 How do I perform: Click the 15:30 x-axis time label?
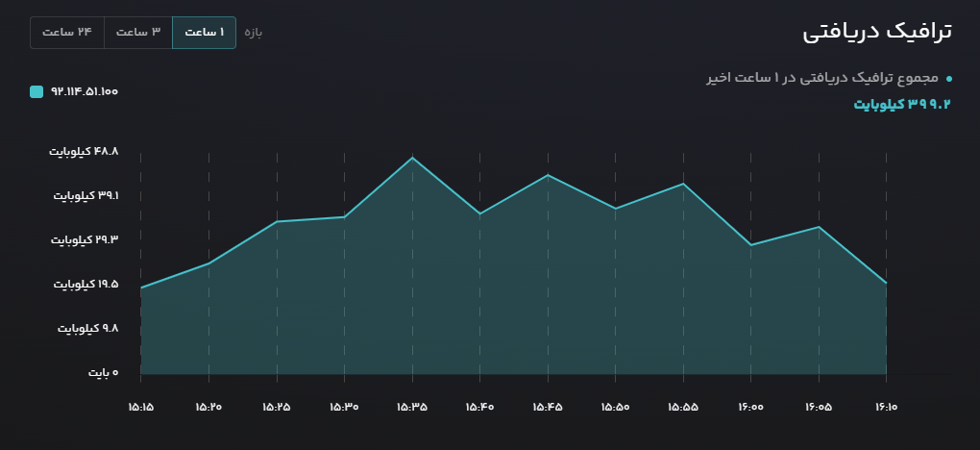coord(344,407)
